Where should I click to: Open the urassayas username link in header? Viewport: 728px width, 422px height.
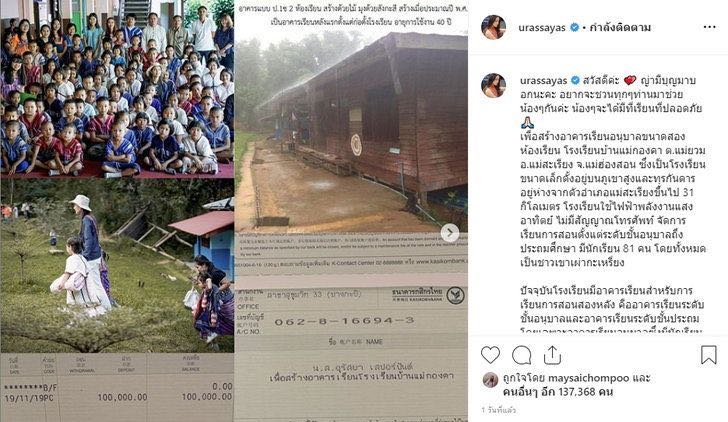click(542, 27)
